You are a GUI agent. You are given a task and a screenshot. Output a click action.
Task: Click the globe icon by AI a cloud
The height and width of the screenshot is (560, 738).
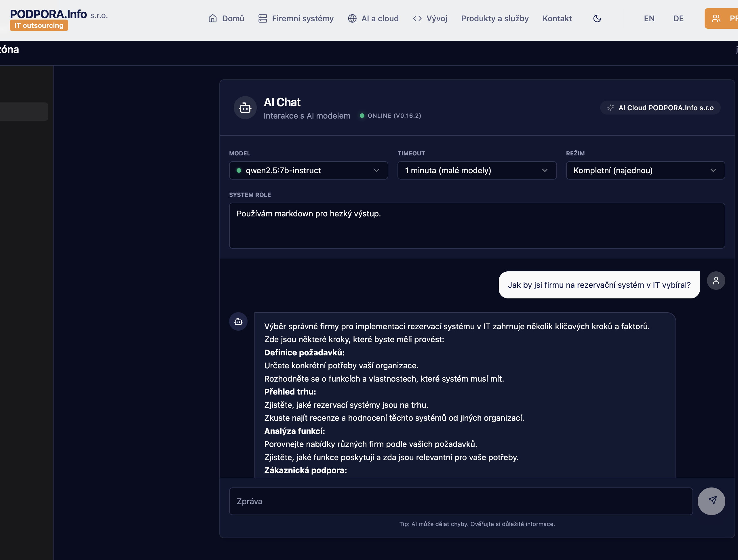tap(352, 18)
